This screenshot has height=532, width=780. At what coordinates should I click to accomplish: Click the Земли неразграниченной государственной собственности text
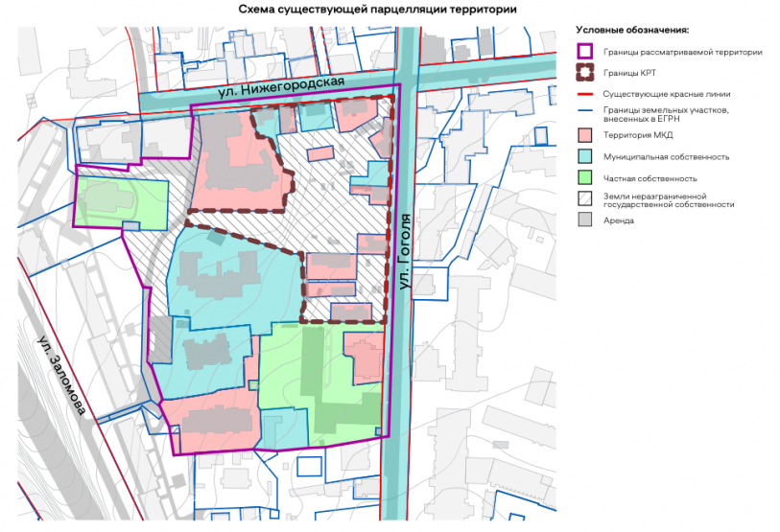(x=669, y=200)
